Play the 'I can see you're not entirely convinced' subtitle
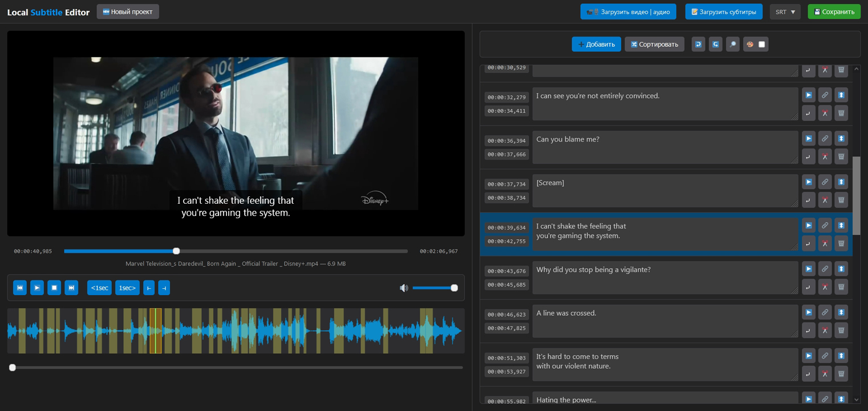The image size is (868, 411). [809, 95]
